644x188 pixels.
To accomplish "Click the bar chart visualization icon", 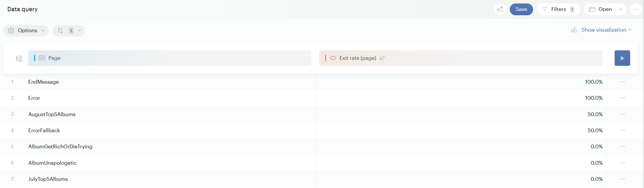I will 574,30.
